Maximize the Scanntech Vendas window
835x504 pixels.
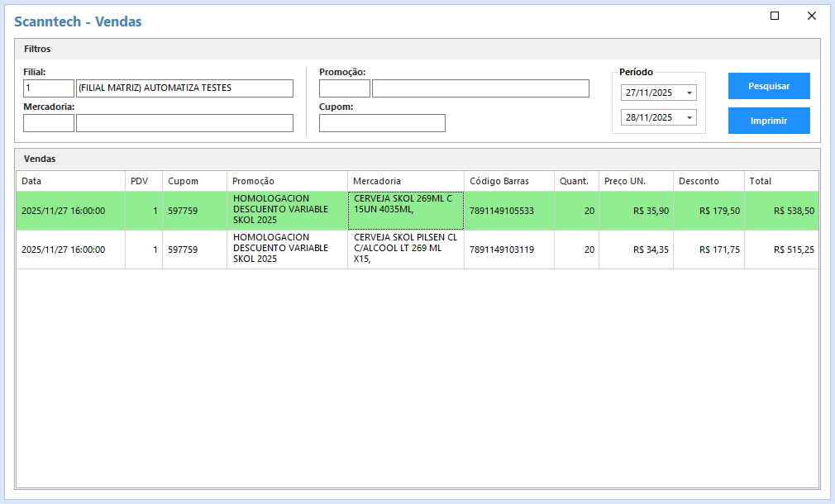pyautogui.click(x=775, y=16)
